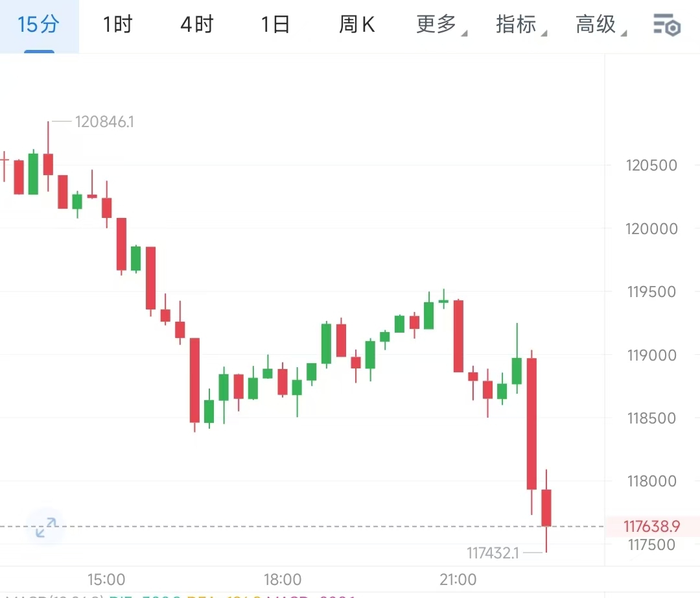Switch to the 4时 interval
Image resolution: width=700 pixels, height=598 pixels.
196,25
